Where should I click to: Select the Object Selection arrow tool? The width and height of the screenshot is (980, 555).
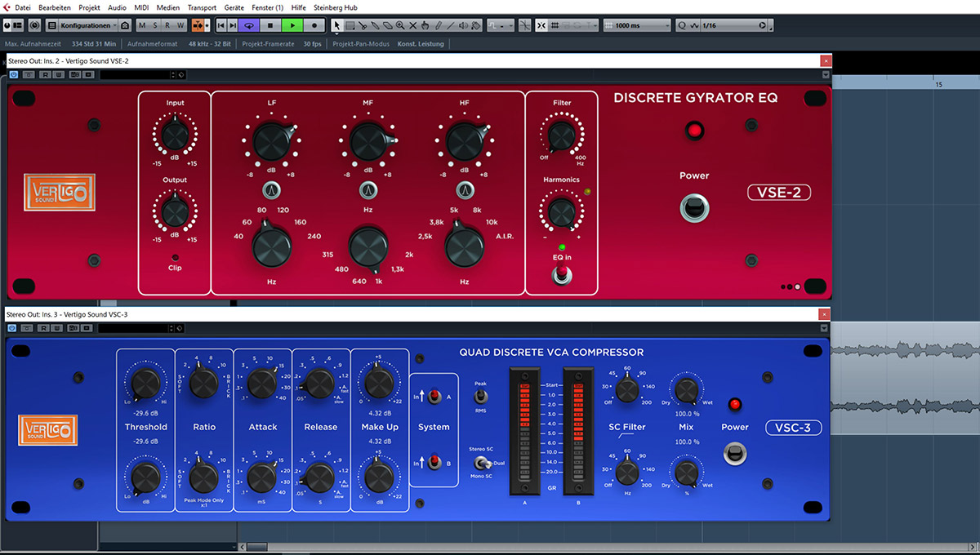tap(336, 25)
